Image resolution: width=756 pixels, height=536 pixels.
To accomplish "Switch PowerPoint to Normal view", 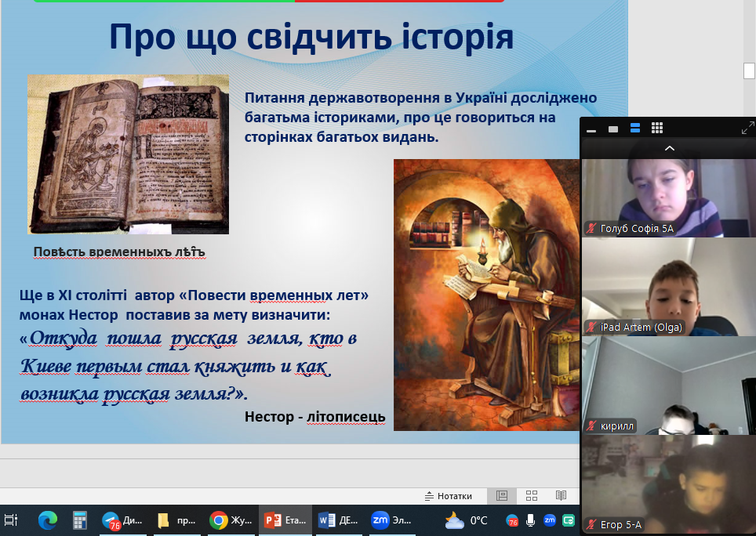I will click(x=502, y=495).
